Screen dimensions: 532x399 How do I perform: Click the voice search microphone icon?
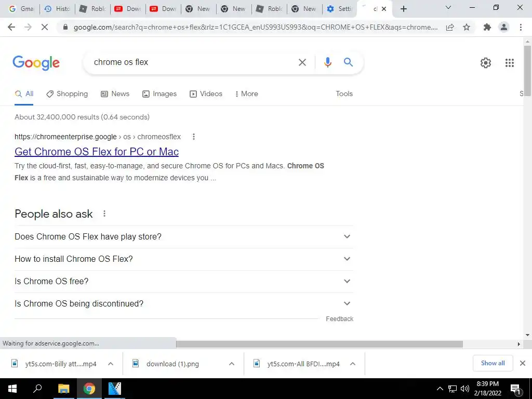point(327,62)
